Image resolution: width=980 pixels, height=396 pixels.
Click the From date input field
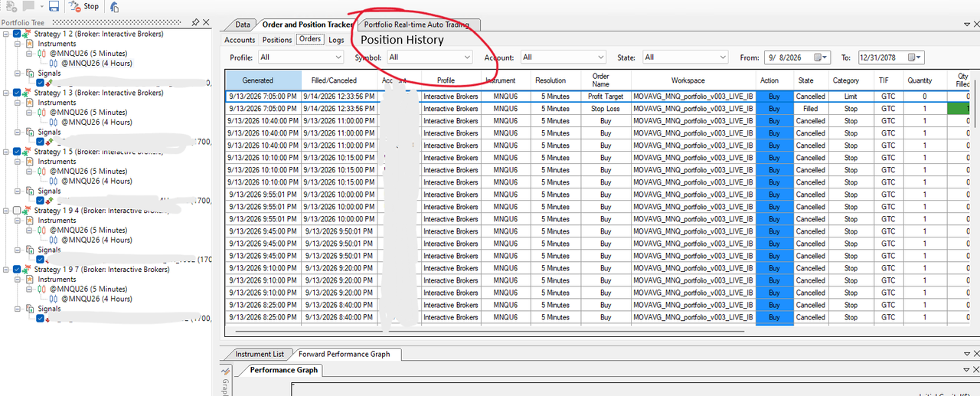(x=797, y=57)
